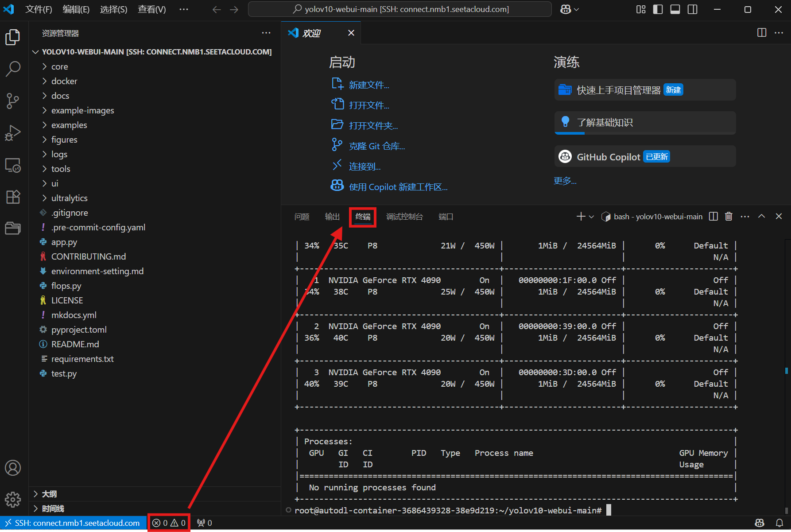Switch to the 问题 panel tab
This screenshot has width=791, height=532.
(x=302, y=217)
